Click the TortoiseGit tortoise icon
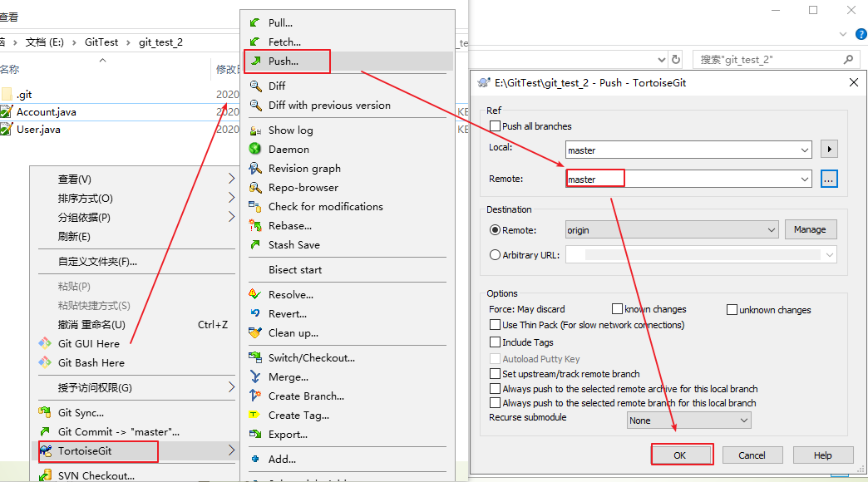This screenshot has width=868, height=482. click(x=46, y=450)
